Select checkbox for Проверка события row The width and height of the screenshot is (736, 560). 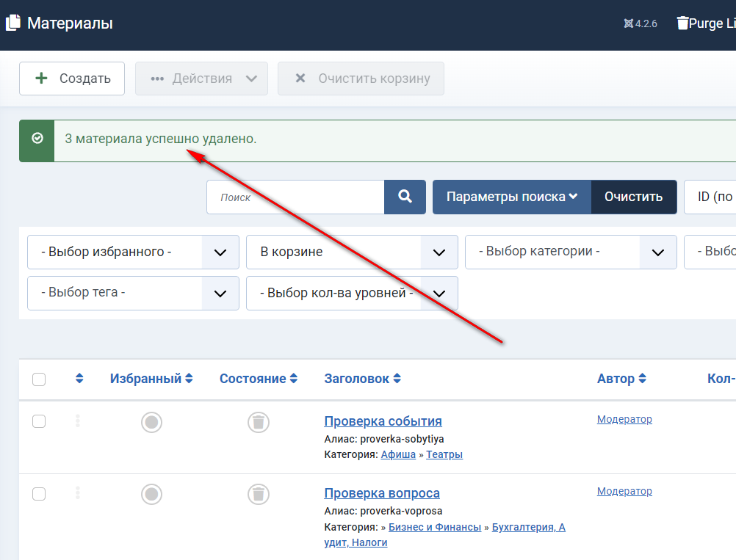tap(39, 421)
